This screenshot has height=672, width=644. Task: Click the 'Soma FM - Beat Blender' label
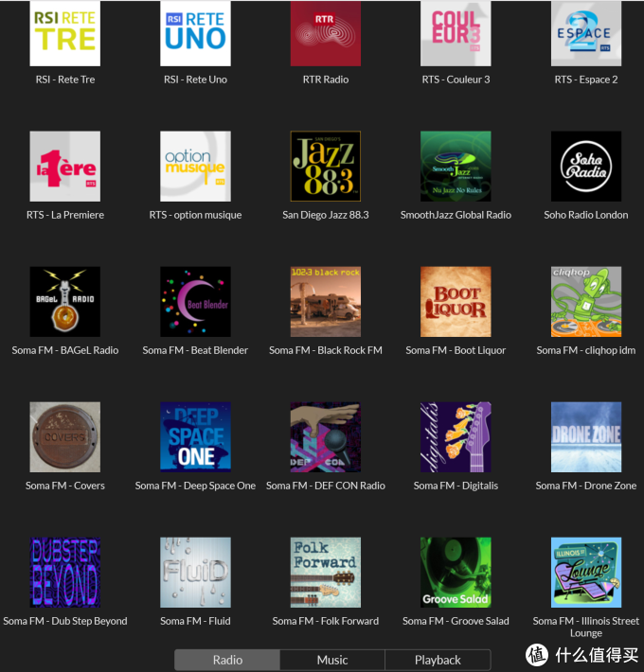click(x=195, y=350)
